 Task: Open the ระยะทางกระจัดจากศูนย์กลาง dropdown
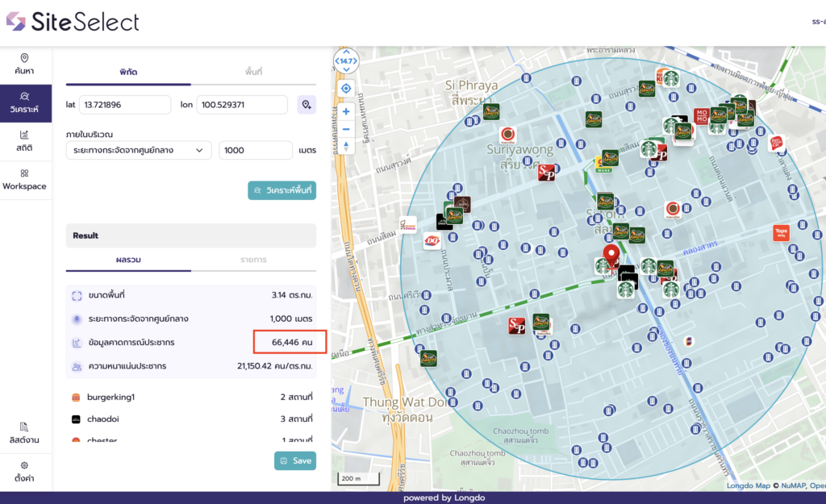pyautogui.click(x=139, y=150)
